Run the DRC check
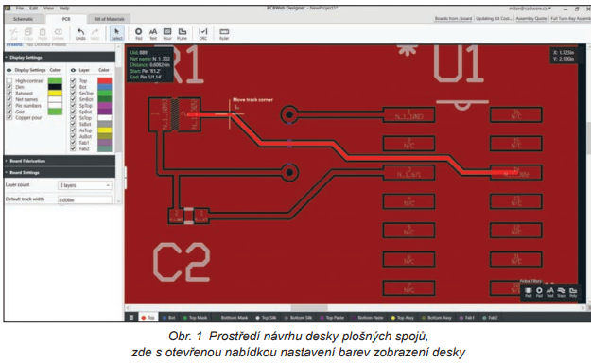Screen dimensions: 591x364 point(202,33)
